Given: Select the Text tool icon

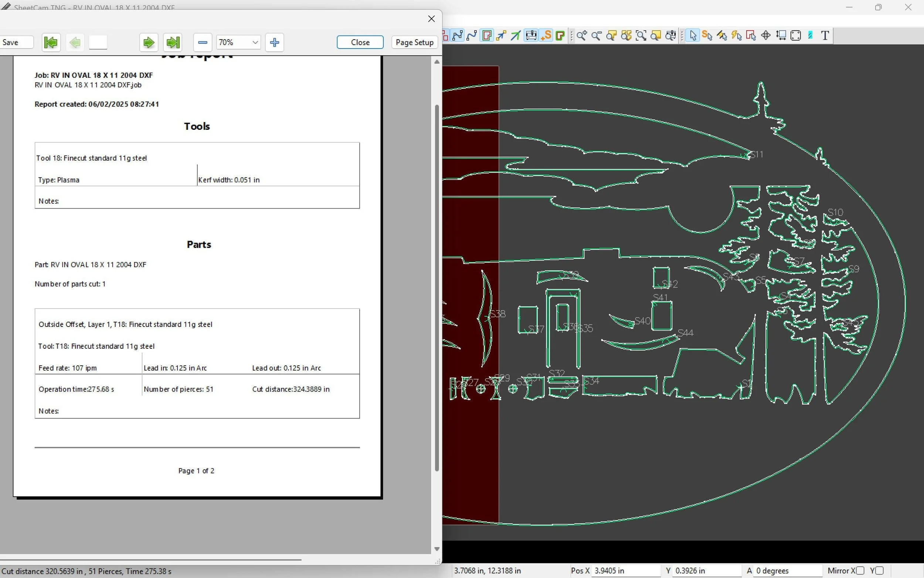Looking at the screenshot, I should point(825,36).
